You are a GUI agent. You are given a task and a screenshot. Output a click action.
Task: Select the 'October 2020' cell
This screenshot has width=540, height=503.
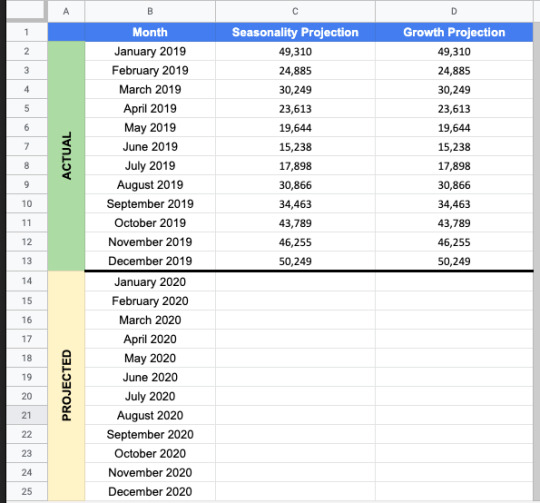click(x=150, y=453)
